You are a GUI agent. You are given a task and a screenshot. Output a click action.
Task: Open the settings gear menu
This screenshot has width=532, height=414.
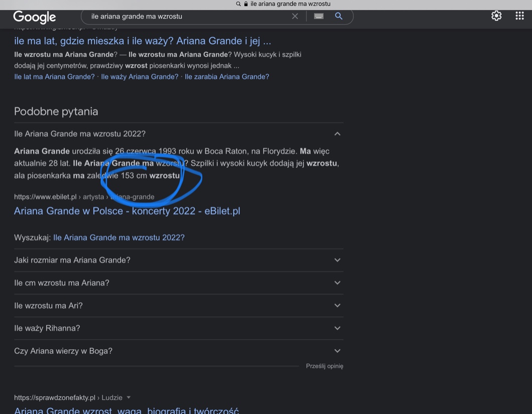point(496,16)
